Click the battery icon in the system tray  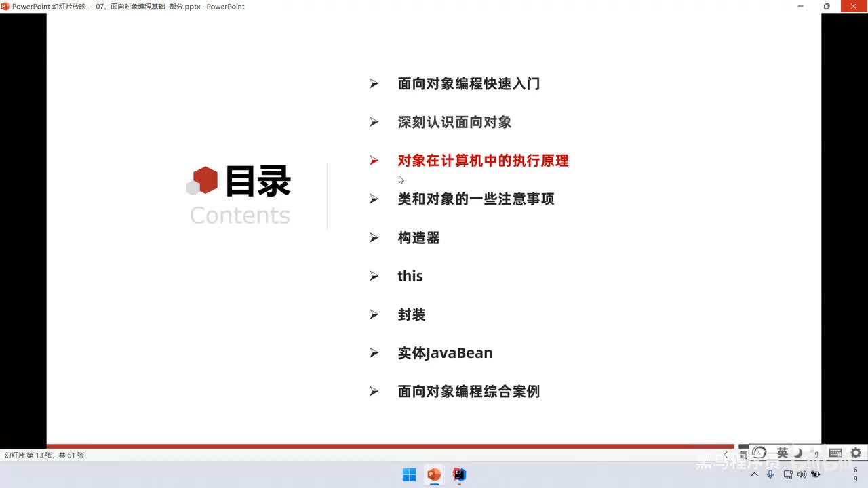[815, 474]
